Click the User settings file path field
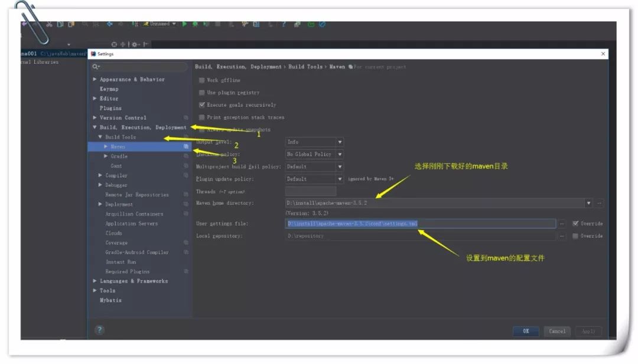The height and width of the screenshot is (364, 638). tap(419, 224)
